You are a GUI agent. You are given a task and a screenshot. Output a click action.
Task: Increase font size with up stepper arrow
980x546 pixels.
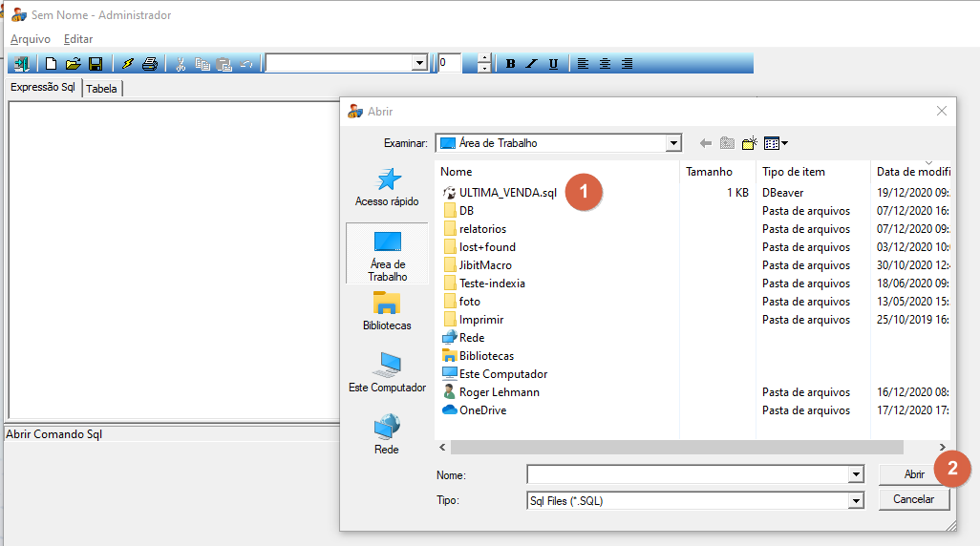[483, 58]
